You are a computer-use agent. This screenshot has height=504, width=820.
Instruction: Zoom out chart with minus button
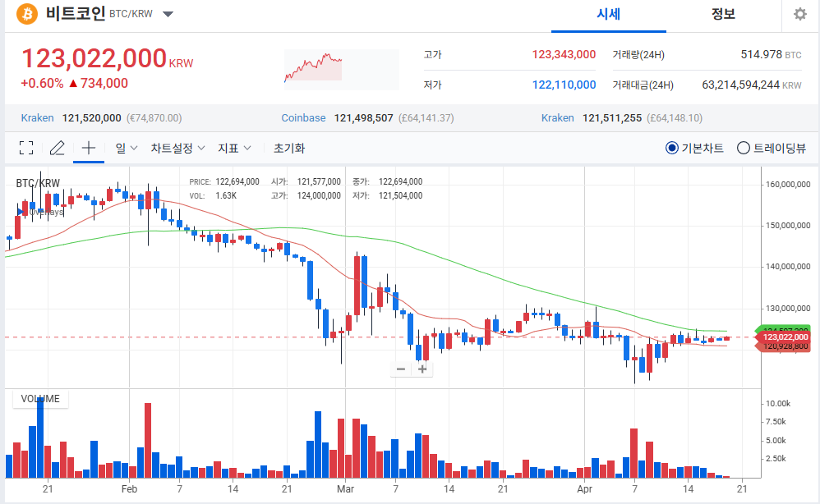401,369
